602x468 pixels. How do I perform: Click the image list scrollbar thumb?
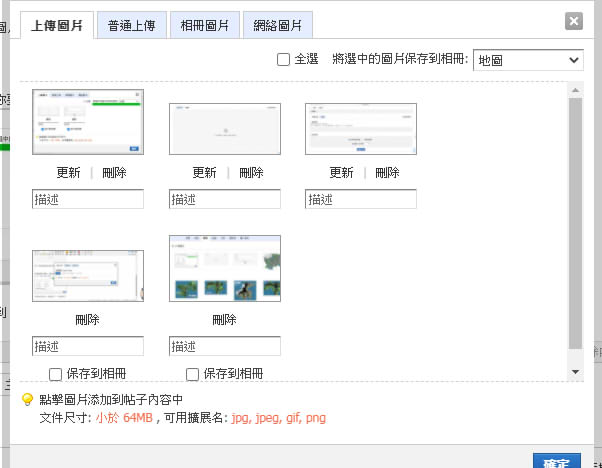coord(575,223)
